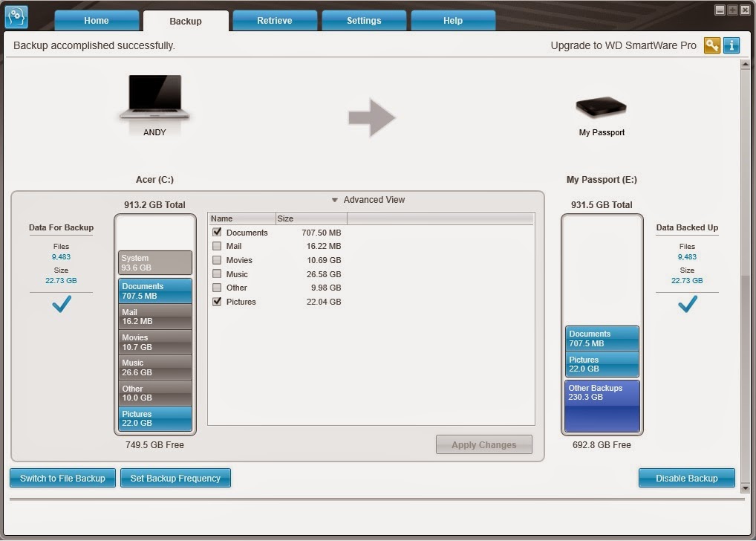The image size is (756, 541).
Task: Click the 707.50 MB size value
Action: coord(321,233)
